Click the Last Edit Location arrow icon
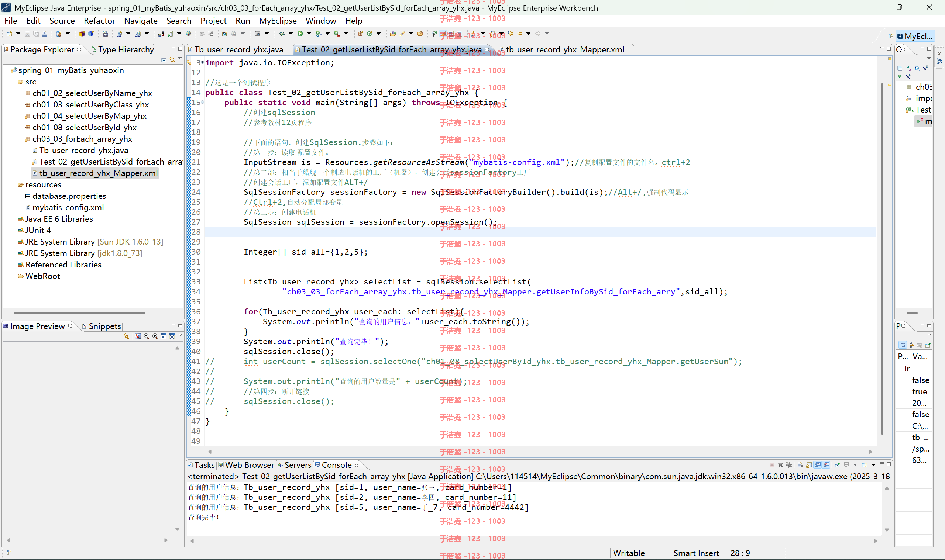 click(511, 34)
